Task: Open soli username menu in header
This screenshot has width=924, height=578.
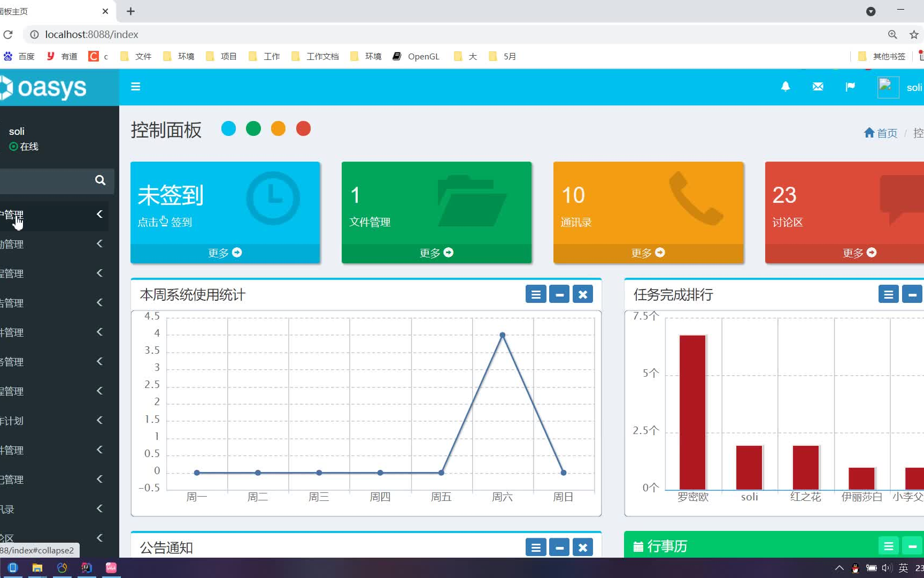Action: click(x=914, y=87)
